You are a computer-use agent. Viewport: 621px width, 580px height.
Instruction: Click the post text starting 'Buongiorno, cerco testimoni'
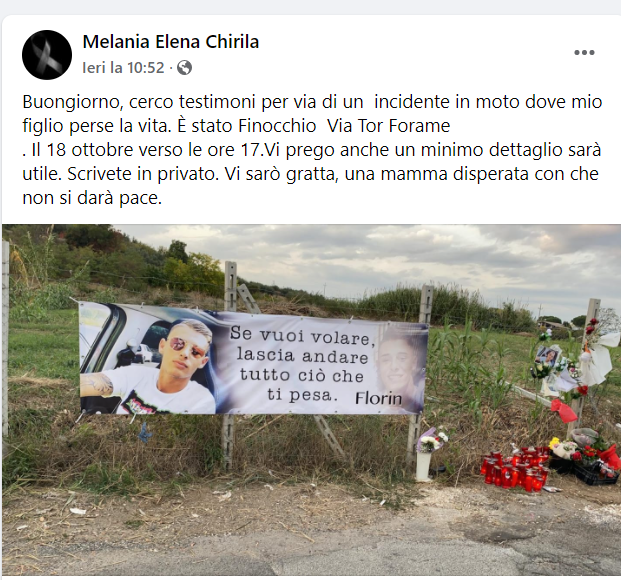[312, 150]
